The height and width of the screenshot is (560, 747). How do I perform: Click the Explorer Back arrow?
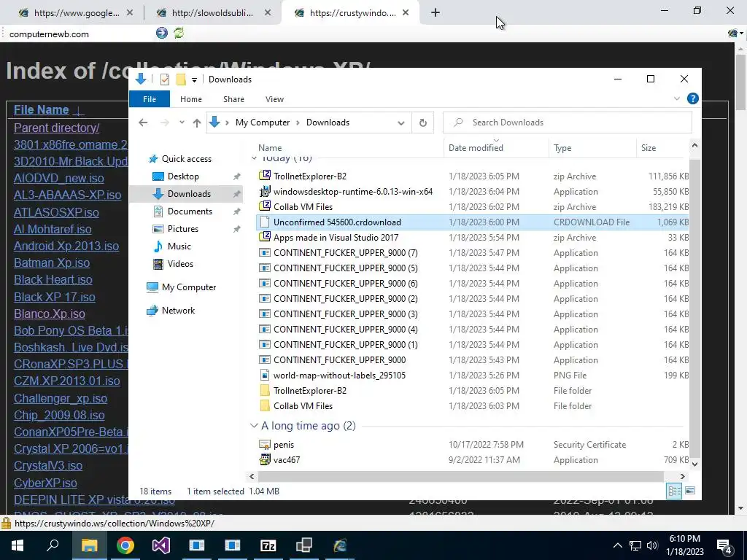pyautogui.click(x=143, y=122)
